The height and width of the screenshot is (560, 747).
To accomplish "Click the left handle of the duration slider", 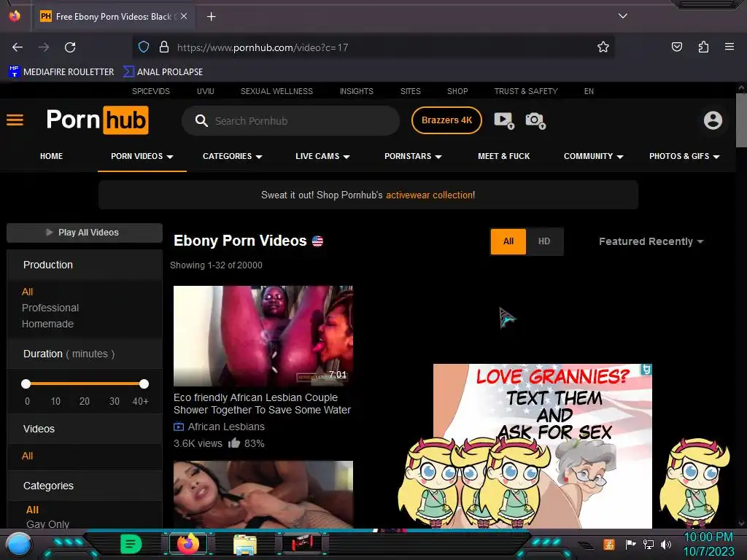I will click(x=26, y=384).
